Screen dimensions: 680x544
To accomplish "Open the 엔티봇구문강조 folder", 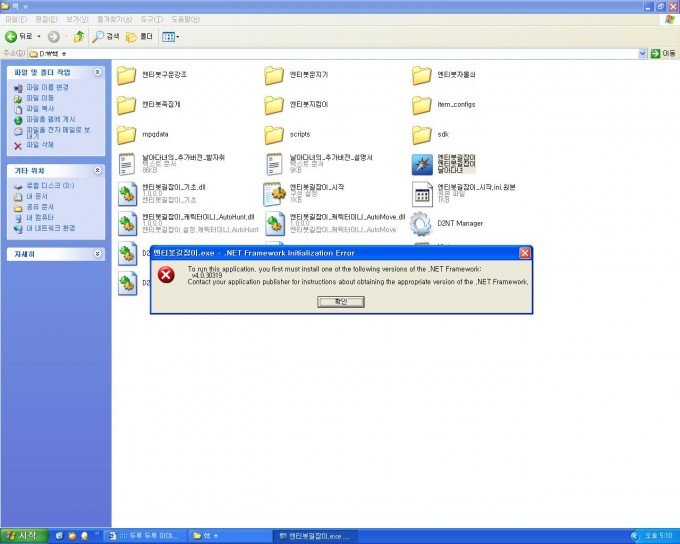I will click(152, 75).
